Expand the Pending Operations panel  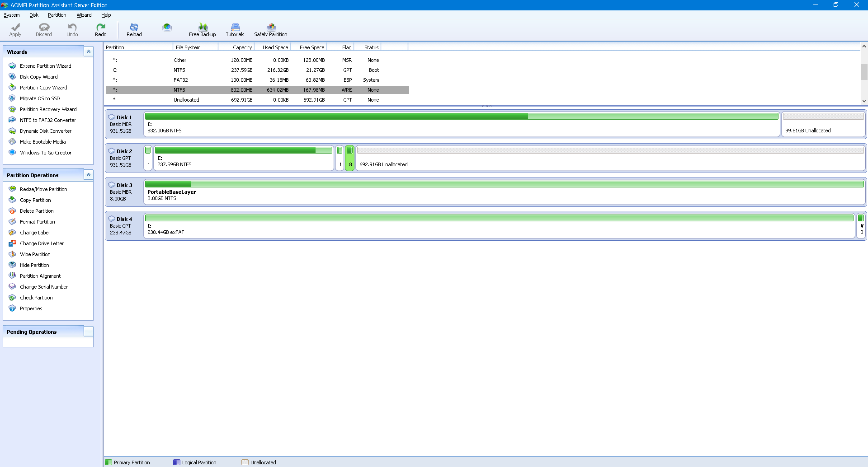pyautogui.click(x=89, y=332)
